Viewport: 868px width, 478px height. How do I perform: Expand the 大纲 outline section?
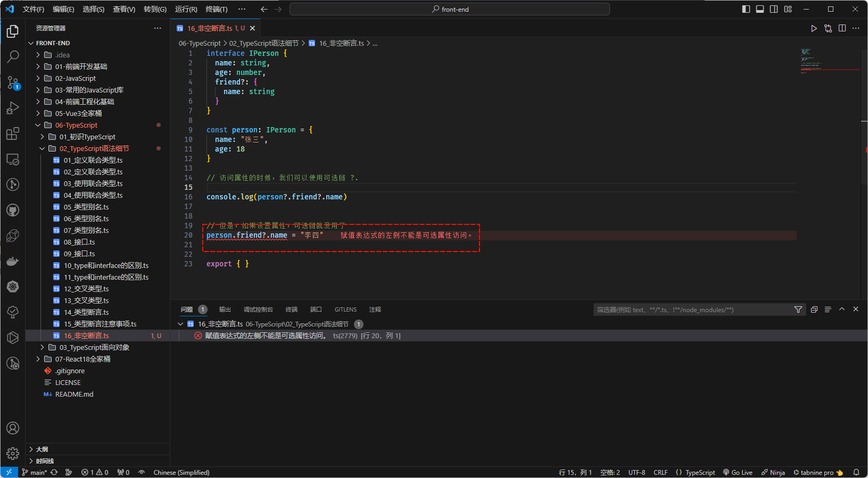coord(42,449)
